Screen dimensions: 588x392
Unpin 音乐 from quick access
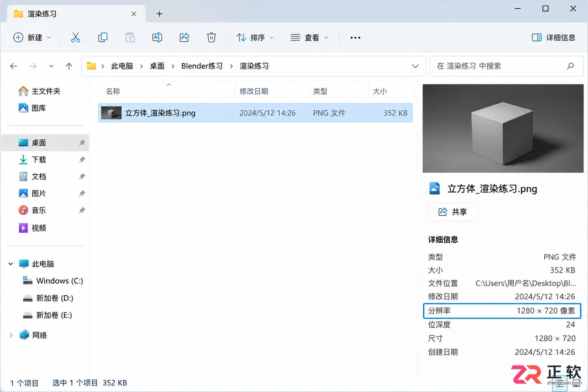coord(82,210)
